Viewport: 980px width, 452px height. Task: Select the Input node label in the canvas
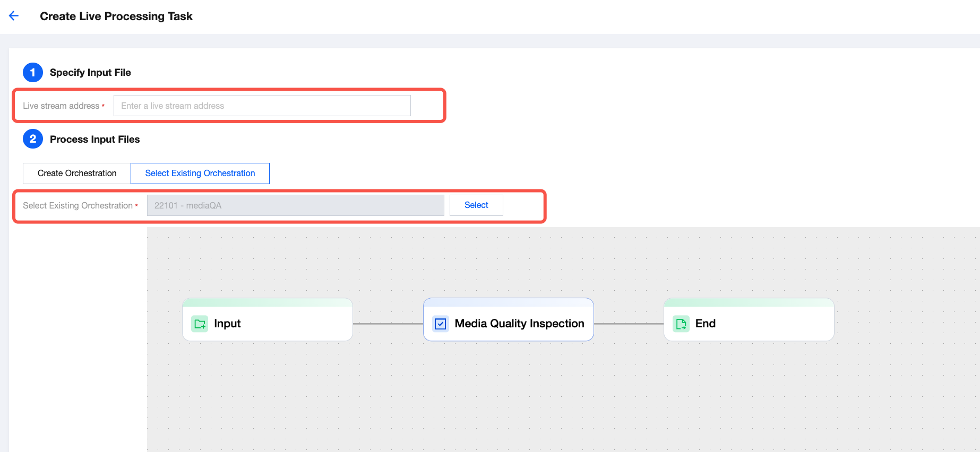click(x=227, y=324)
